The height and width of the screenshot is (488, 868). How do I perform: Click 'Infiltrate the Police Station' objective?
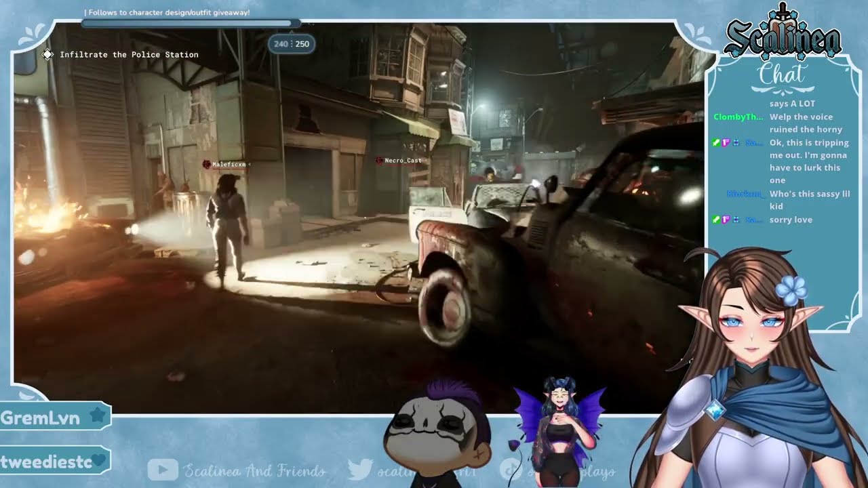coord(129,54)
